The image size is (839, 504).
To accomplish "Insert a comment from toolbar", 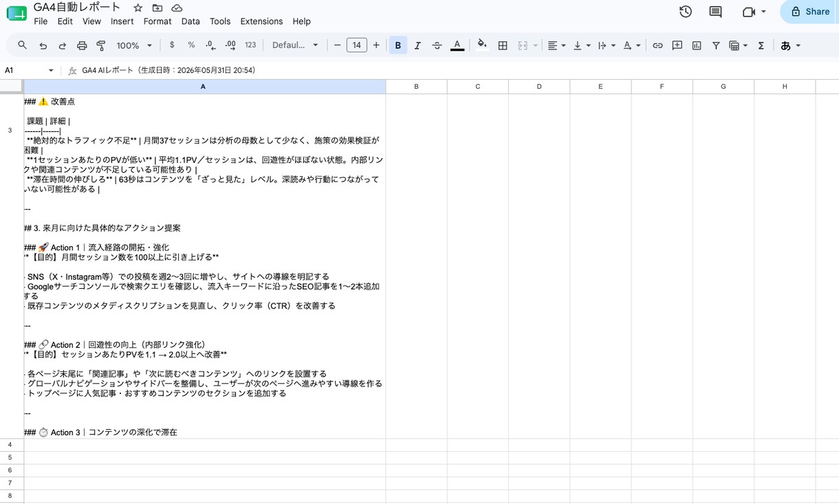I will 677,45.
